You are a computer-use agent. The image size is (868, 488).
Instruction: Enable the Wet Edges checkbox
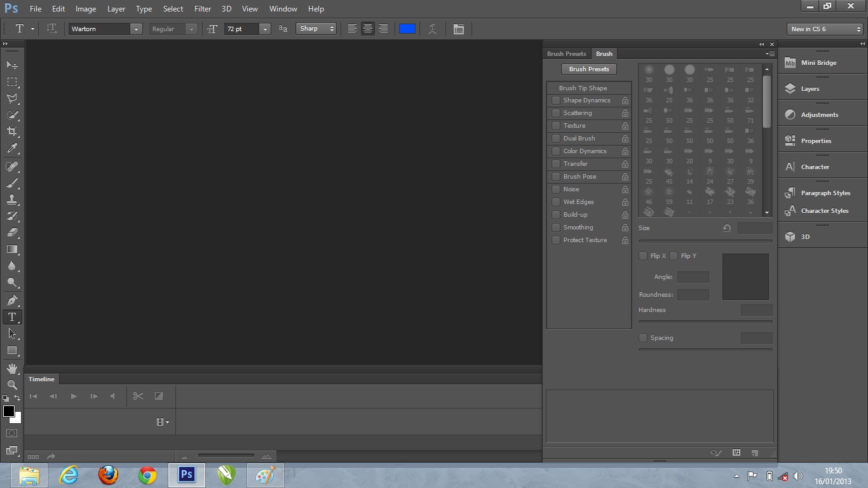click(556, 202)
